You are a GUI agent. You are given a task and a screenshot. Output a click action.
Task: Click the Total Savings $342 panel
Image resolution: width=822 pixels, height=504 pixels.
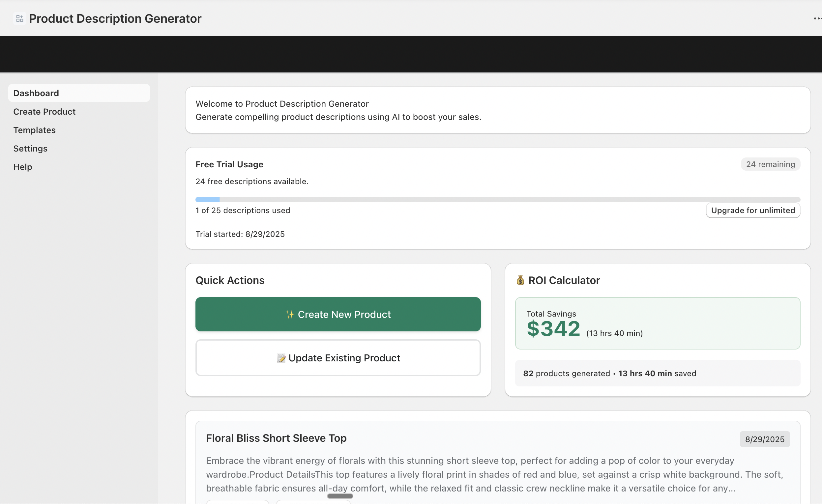point(658,323)
